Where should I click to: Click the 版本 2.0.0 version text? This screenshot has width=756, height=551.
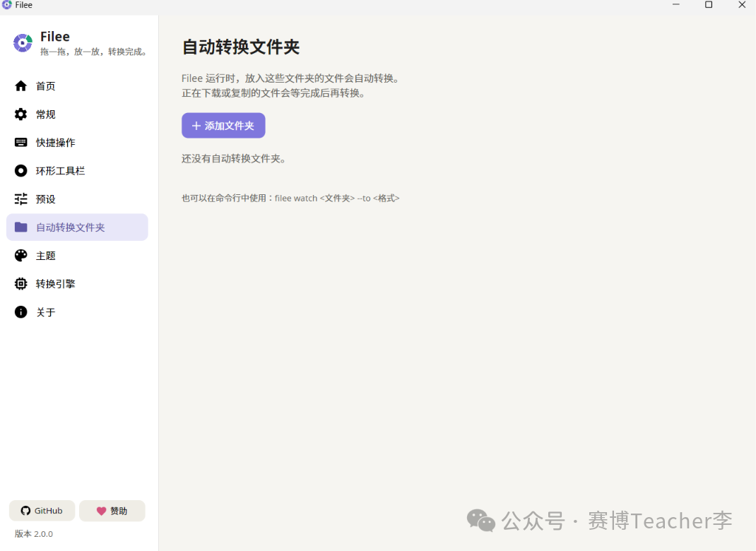[34, 533]
